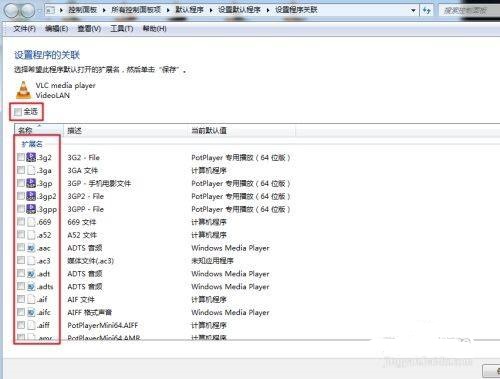Screen dimensions: 500x379
Task: Check the .aif extension checkbox
Action: point(21,299)
